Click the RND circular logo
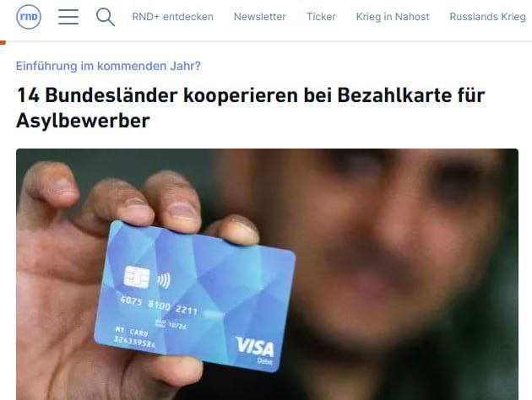 (29, 17)
